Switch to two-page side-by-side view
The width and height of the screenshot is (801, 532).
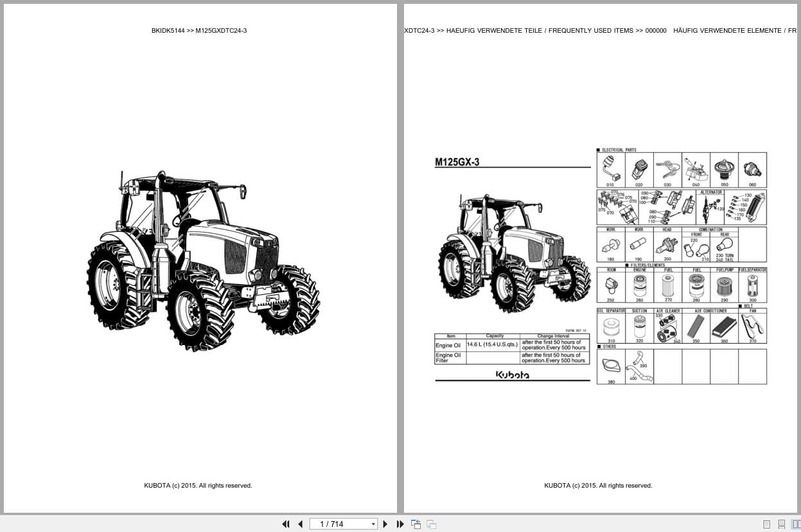pyautogui.click(x=797, y=524)
